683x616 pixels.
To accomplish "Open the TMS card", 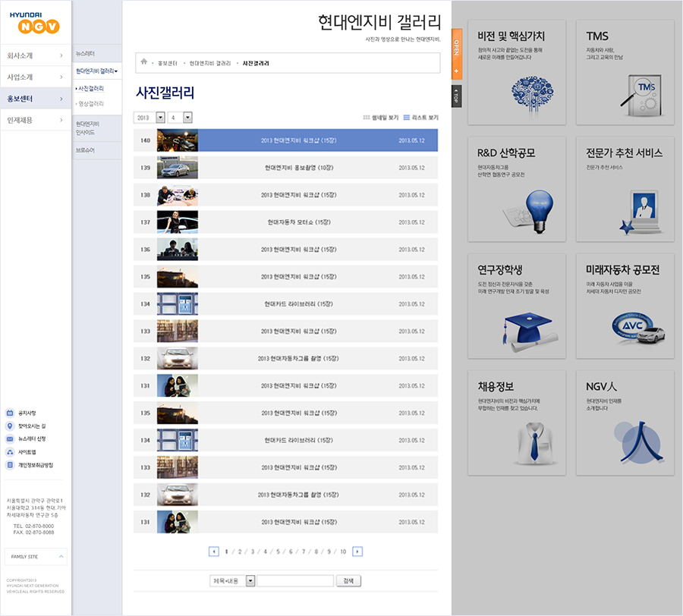I will pyautogui.click(x=625, y=72).
